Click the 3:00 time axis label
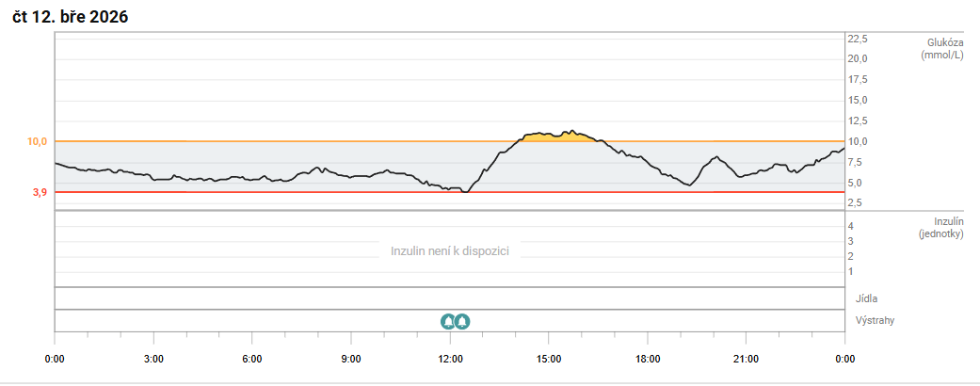The image size is (980, 386). click(x=153, y=359)
